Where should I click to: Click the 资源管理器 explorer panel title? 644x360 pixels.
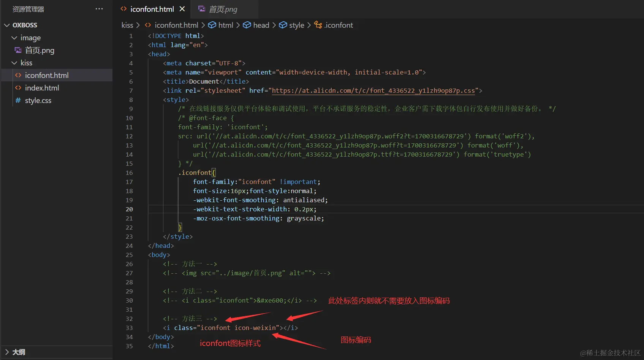point(28,9)
